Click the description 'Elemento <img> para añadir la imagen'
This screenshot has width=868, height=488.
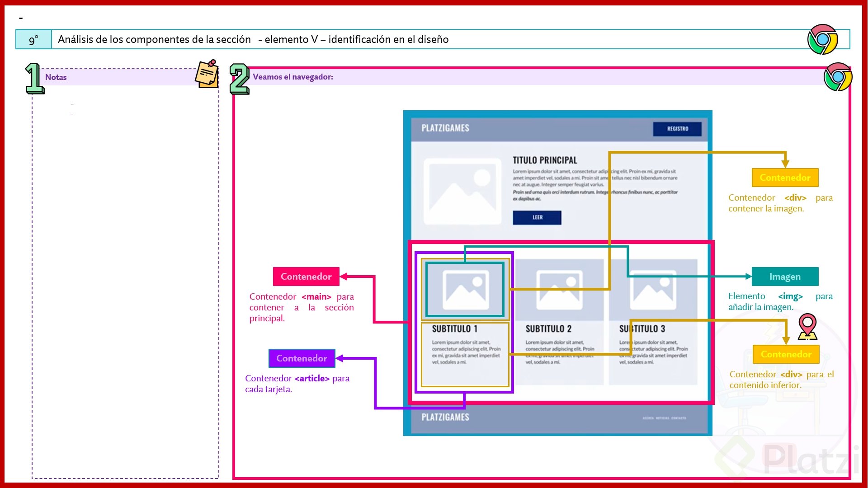pos(780,301)
